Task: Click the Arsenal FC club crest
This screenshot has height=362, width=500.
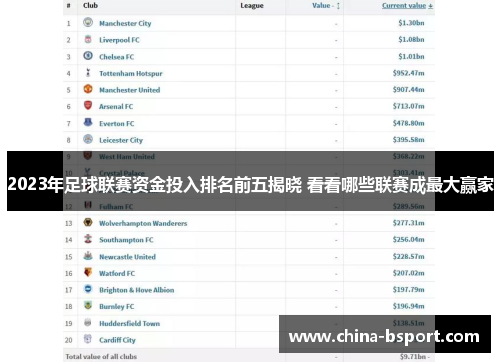Action: [x=88, y=106]
